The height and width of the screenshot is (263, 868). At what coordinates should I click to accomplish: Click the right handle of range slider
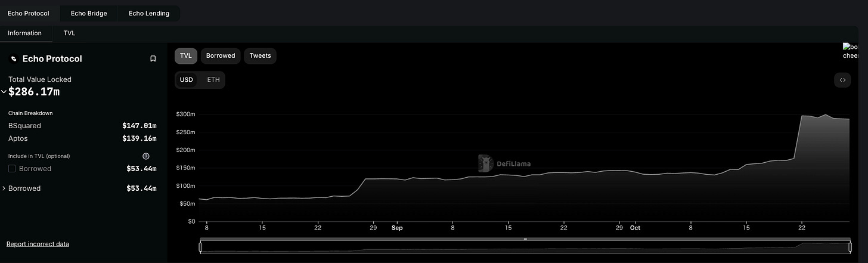(850, 246)
